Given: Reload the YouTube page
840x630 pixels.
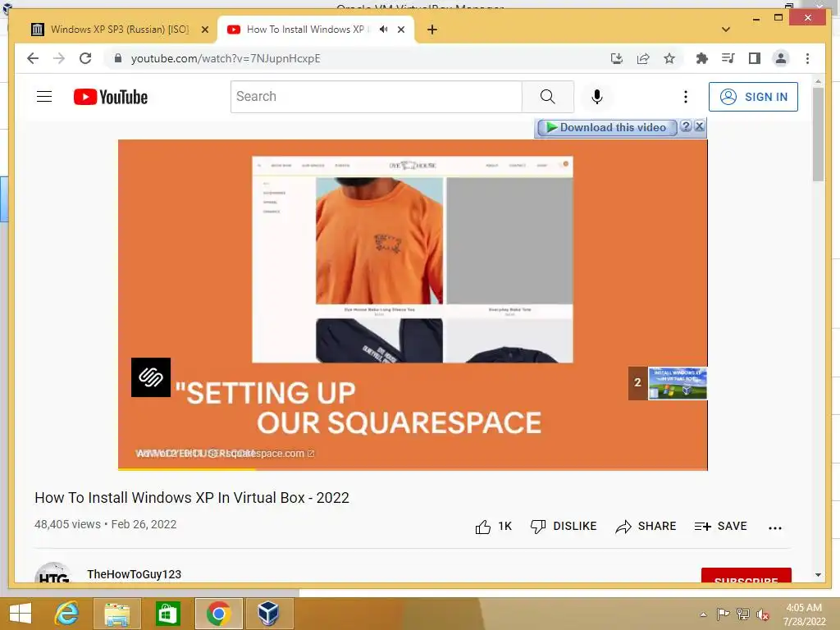Looking at the screenshot, I should click(85, 58).
